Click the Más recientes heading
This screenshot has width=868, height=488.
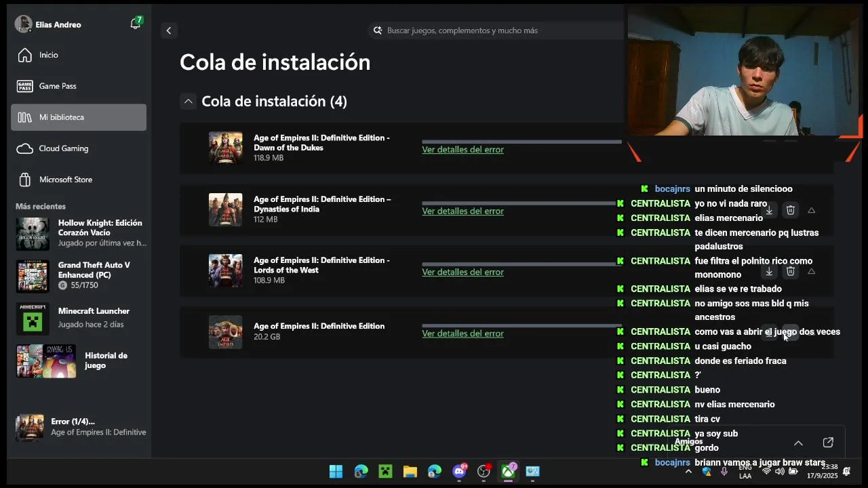click(41, 207)
